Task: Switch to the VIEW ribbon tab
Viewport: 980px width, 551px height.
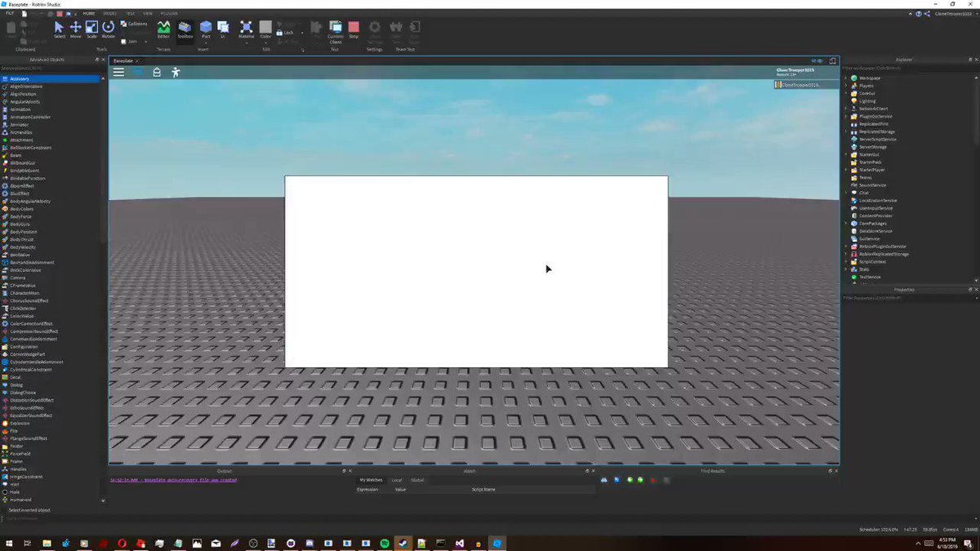Action: tap(148, 14)
